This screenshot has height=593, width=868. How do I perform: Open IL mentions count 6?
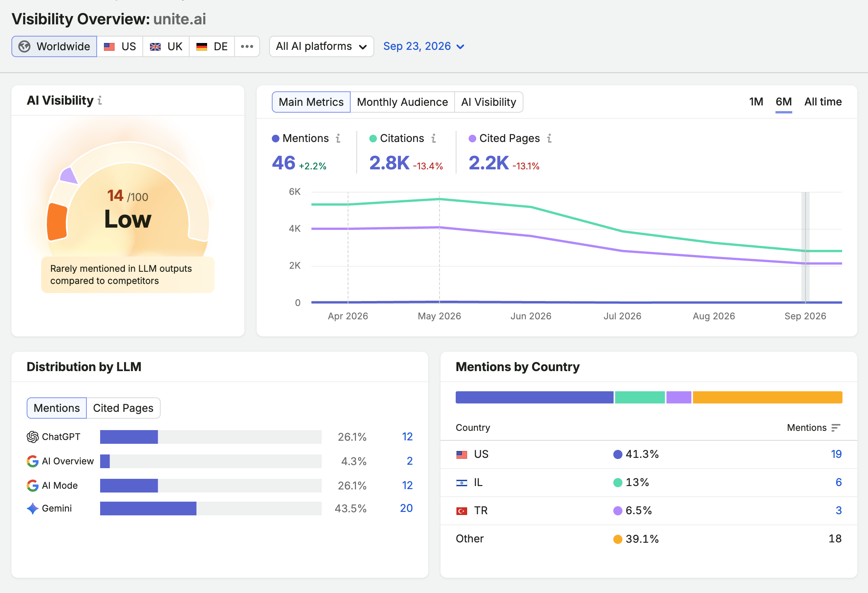838,483
